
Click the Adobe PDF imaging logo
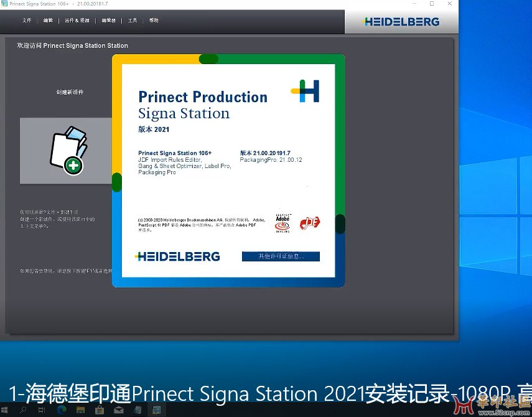coord(282,223)
